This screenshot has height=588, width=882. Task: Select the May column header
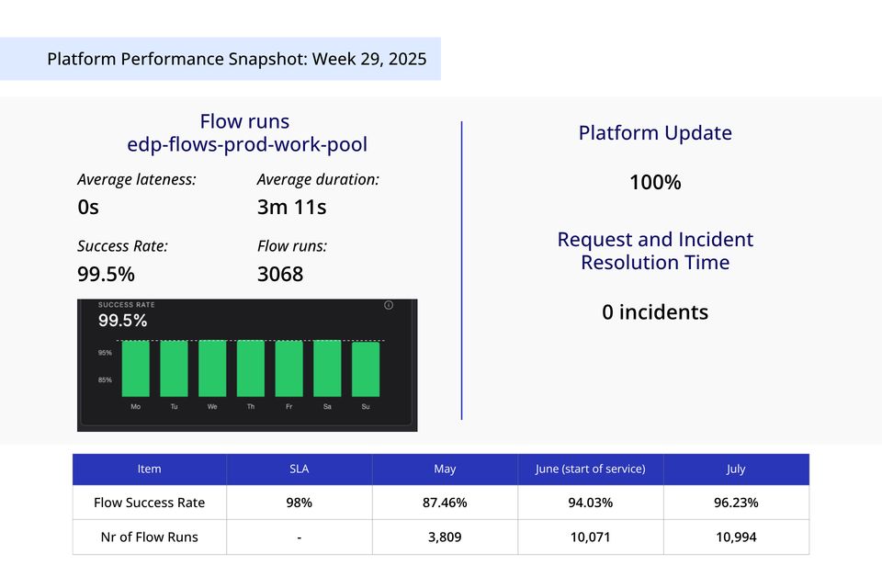point(445,469)
